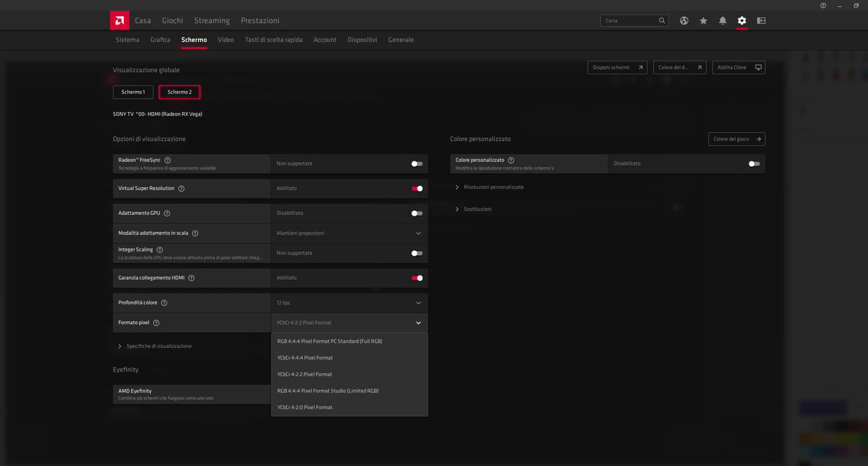The image size is (868, 466).
Task: Select RGB 4:4:4 PC Standard (Full RGB)
Action: click(x=349, y=341)
